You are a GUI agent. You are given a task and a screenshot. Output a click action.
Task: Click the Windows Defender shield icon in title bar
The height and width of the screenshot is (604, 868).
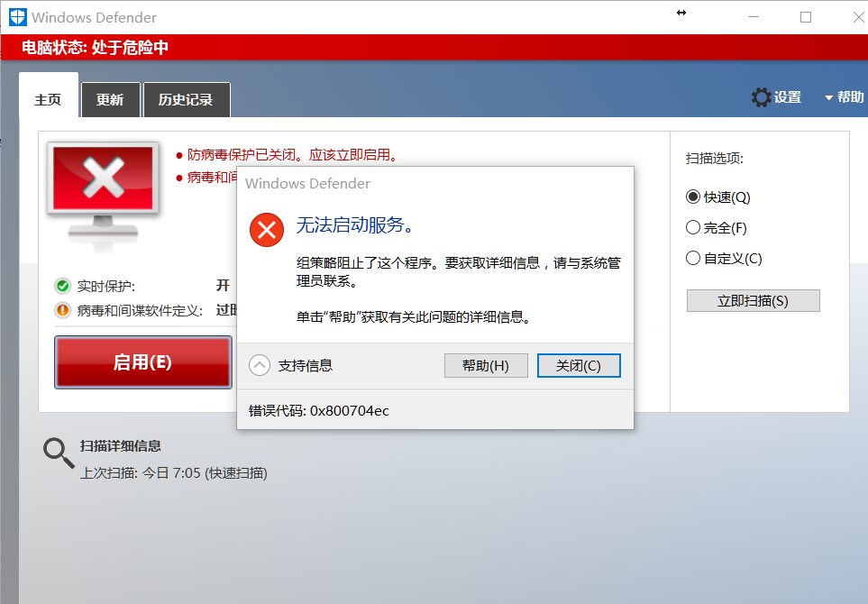click(18, 16)
